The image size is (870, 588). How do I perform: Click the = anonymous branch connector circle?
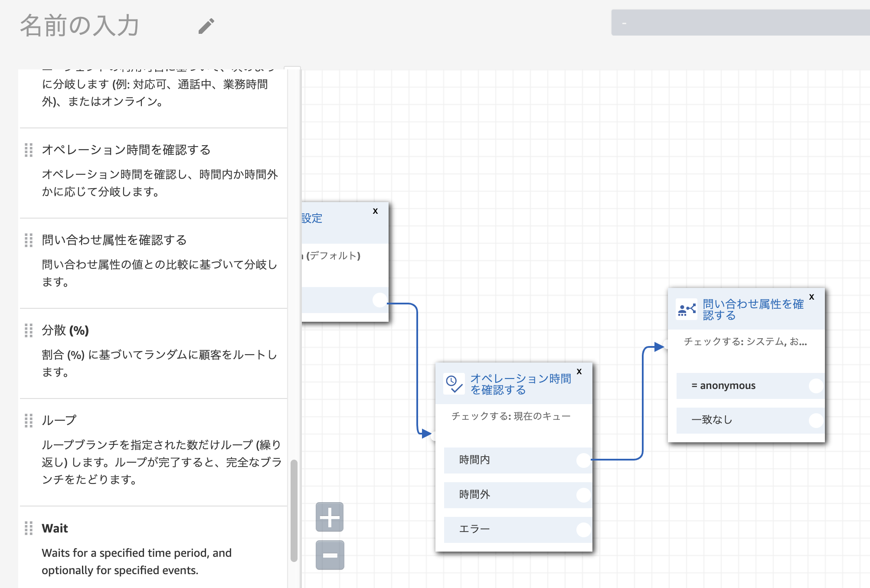click(x=816, y=385)
